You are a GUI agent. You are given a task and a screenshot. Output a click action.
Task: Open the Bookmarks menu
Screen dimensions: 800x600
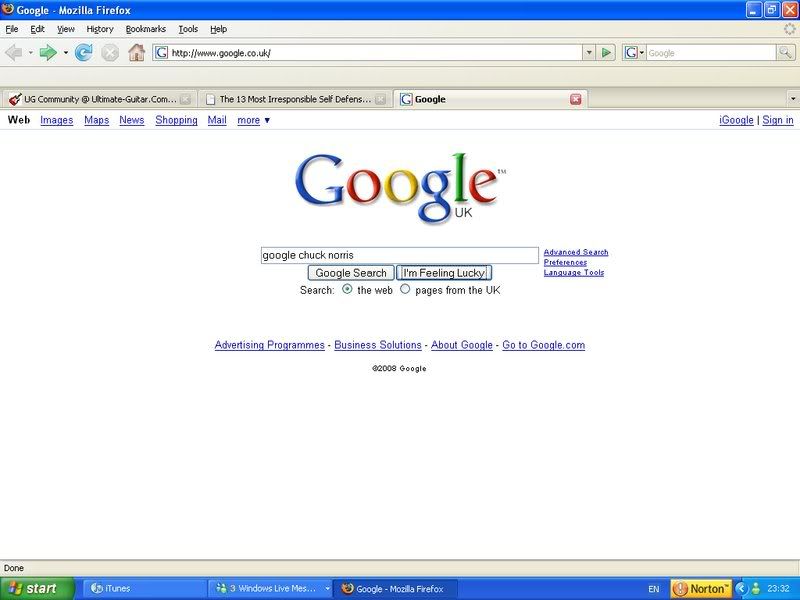(146, 29)
